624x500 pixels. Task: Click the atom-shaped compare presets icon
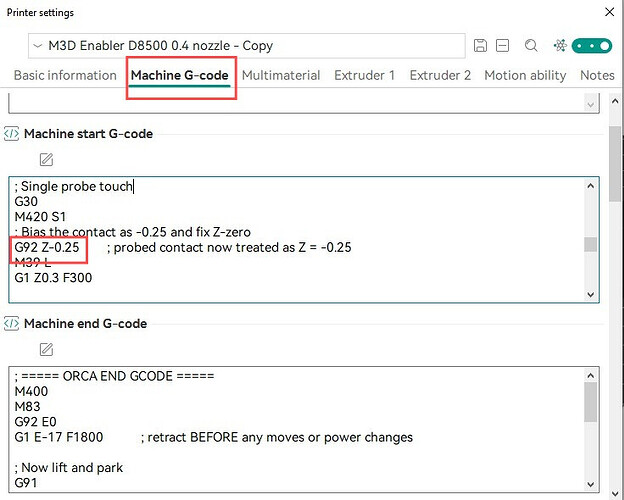(x=560, y=46)
